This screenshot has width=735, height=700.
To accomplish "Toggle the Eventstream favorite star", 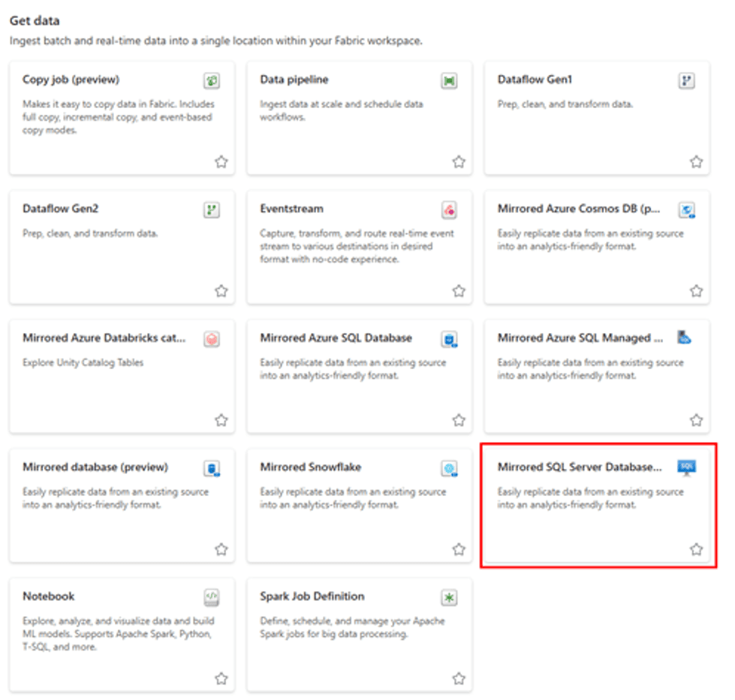I will point(459,290).
